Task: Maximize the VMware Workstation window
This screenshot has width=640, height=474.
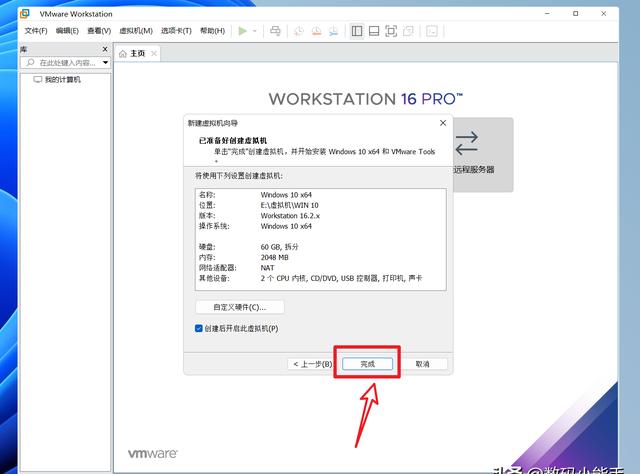Action: (x=576, y=13)
